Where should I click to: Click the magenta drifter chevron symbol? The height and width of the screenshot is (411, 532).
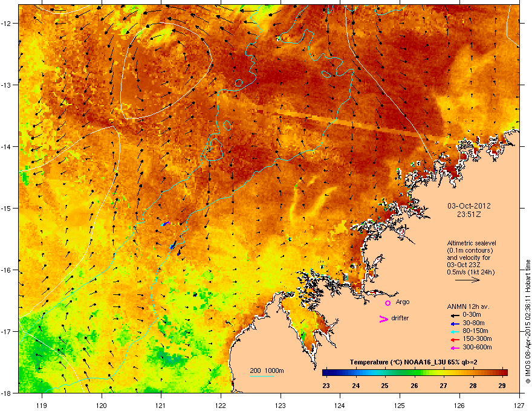pyautogui.click(x=383, y=319)
